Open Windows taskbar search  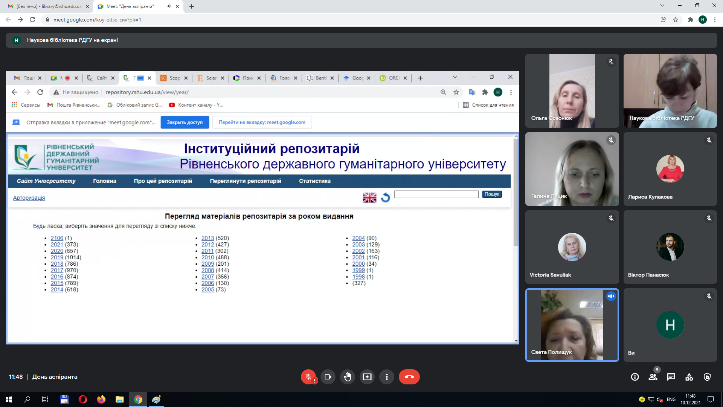27,400
